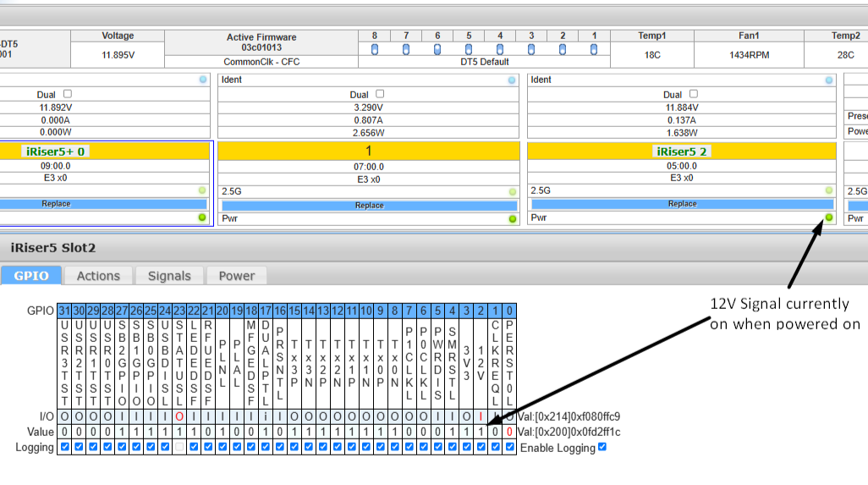Toggle DIP switch 5 in the header
The image size is (868, 485).
469,49
